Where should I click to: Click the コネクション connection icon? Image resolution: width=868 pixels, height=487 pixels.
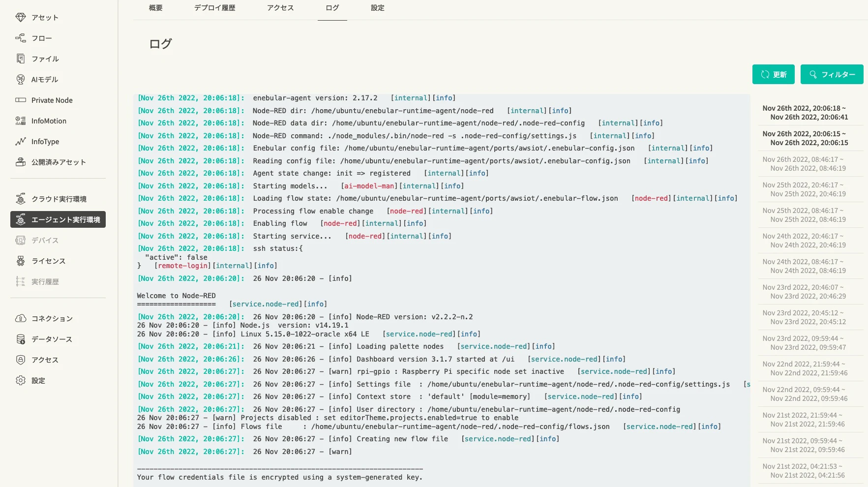[x=21, y=318]
